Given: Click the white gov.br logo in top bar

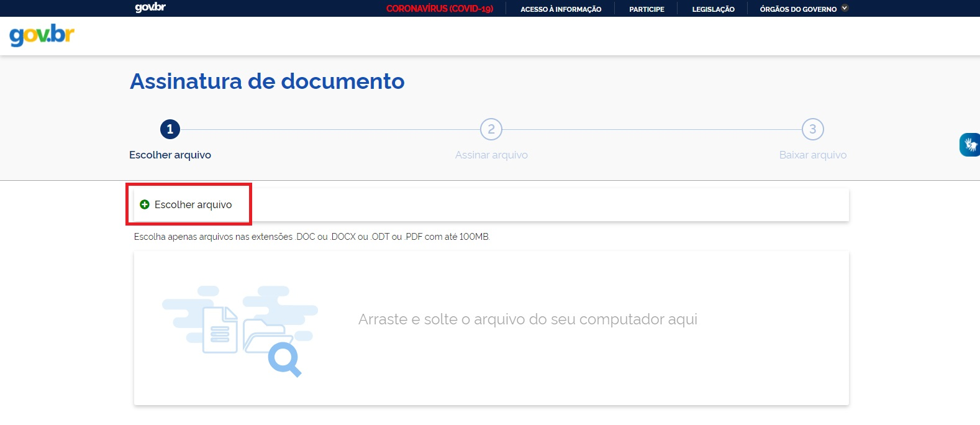Looking at the screenshot, I should pos(150,8).
